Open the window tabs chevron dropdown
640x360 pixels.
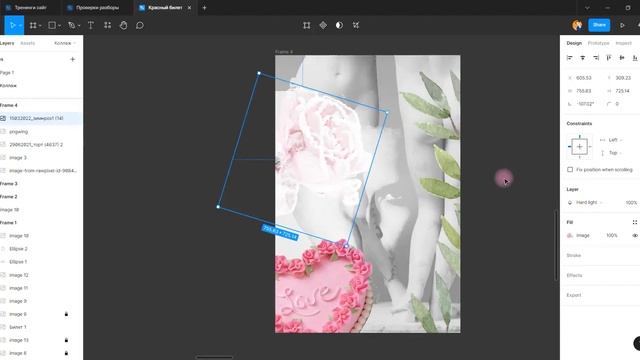(x=587, y=8)
